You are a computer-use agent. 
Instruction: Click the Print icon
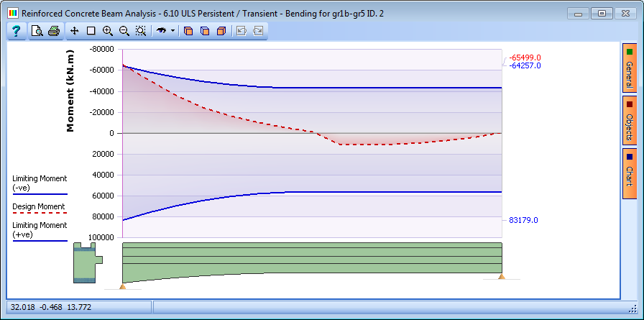[x=54, y=31]
